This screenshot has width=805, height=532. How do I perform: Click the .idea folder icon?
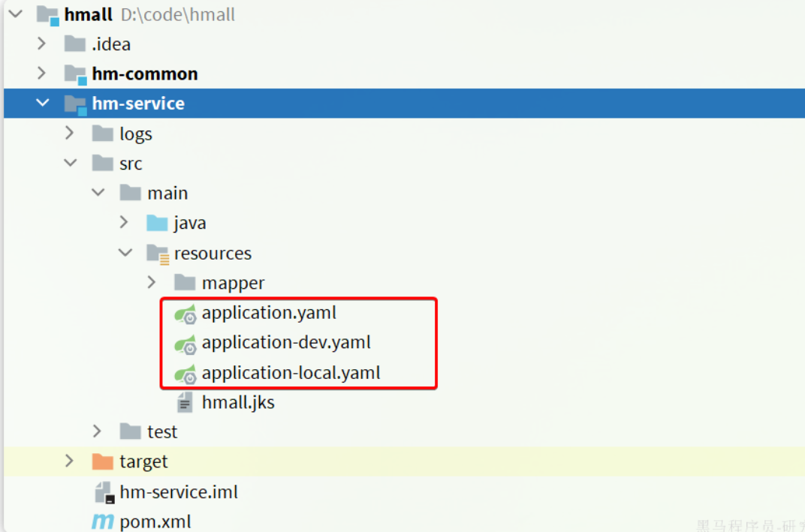[x=75, y=44]
